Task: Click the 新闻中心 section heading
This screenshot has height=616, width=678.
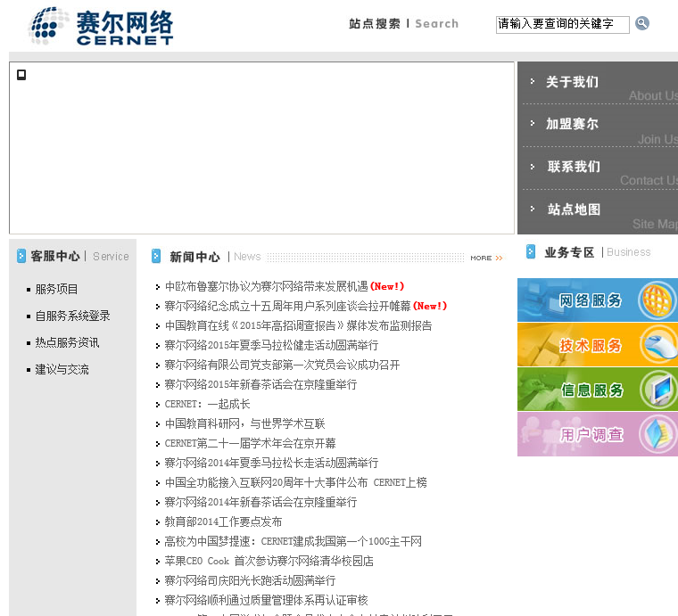Action: 194,257
